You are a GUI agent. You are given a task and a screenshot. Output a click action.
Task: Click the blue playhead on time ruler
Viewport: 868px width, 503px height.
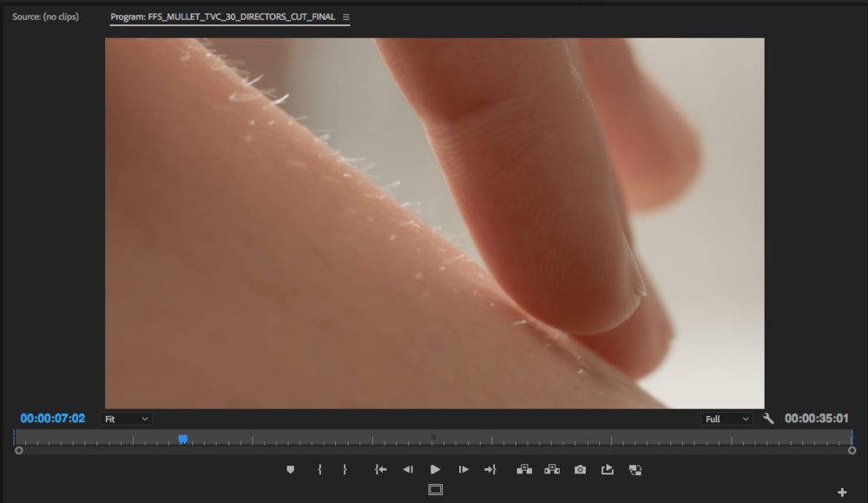click(x=183, y=439)
